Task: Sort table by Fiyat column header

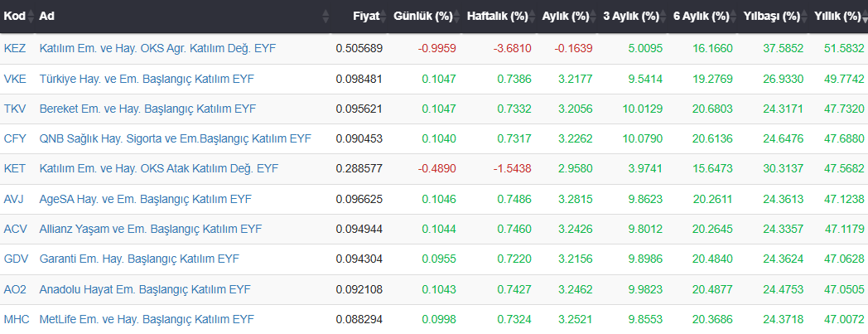Action: (366, 16)
